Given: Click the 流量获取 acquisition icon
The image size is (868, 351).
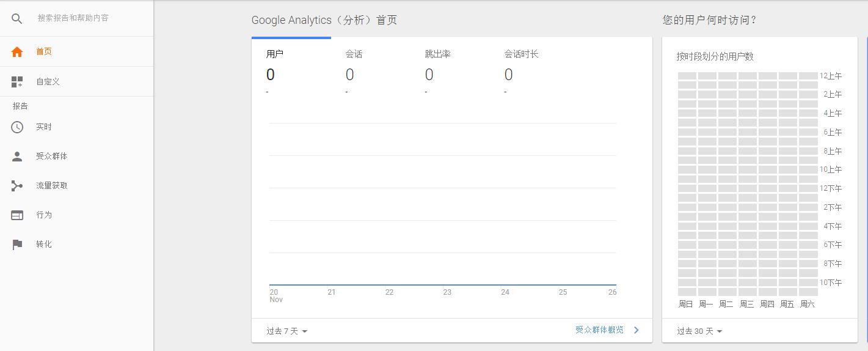Looking at the screenshot, I should click(17, 186).
